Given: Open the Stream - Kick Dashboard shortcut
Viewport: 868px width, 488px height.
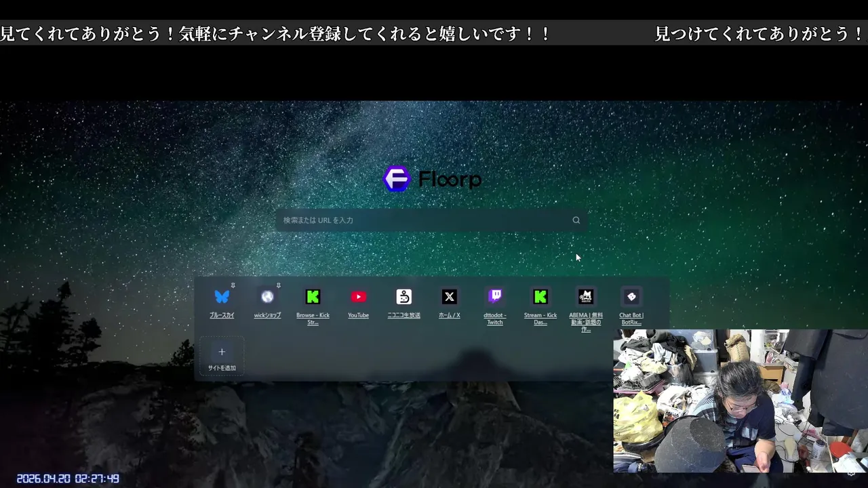Looking at the screenshot, I should tap(540, 297).
